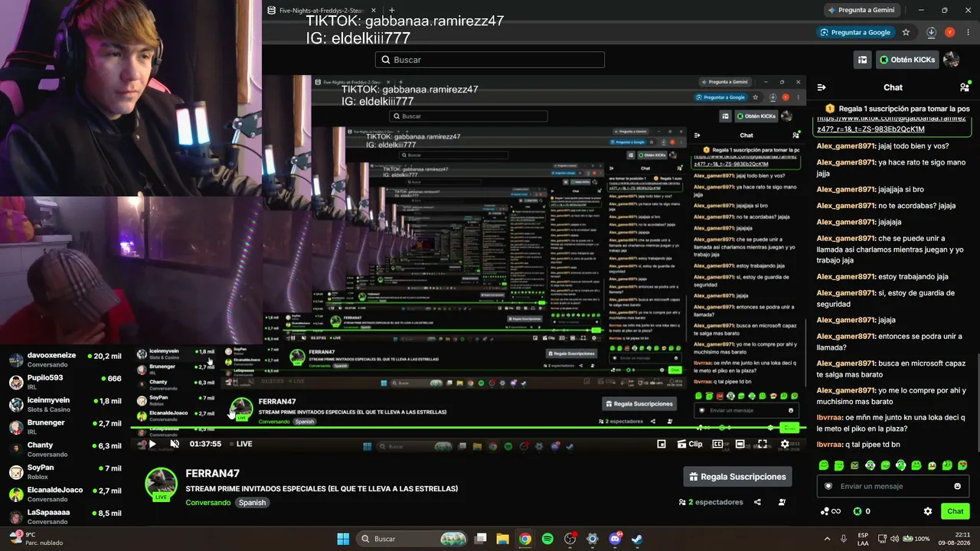Click Regala Suscripciones button below video
Viewport: 980px width, 551px height.
tap(737, 477)
